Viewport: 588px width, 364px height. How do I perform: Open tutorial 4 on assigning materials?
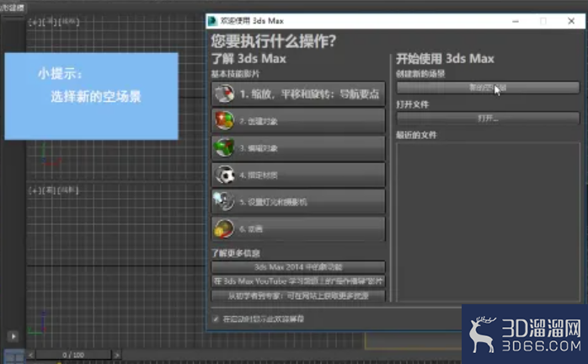[x=298, y=175]
